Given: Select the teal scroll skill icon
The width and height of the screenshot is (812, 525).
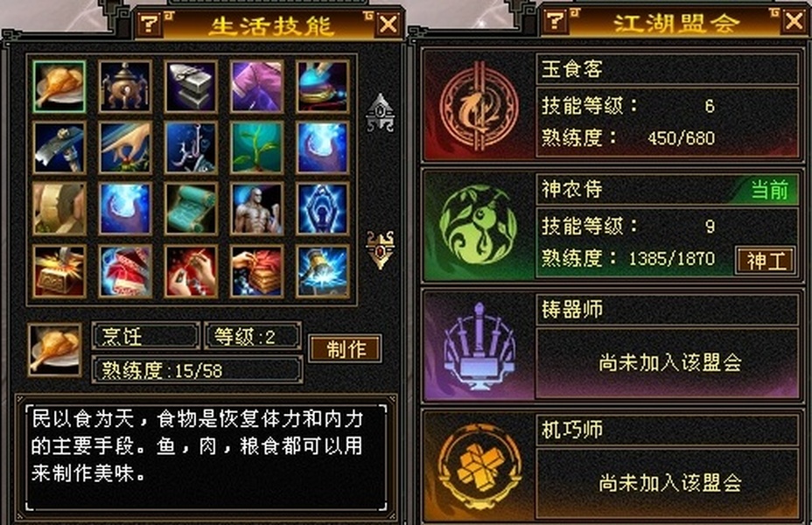Looking at the screenshot, I should pos(191,208).
